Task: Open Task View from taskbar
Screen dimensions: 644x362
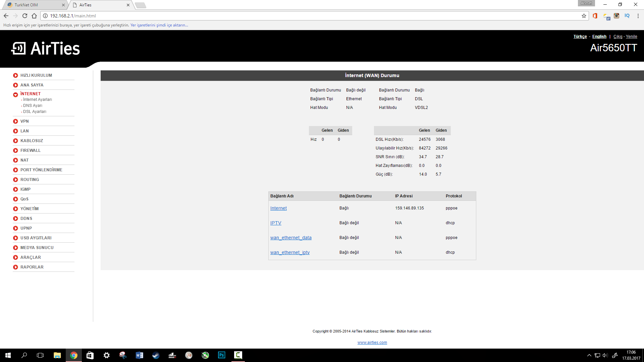Action: (x=40, y=355)
